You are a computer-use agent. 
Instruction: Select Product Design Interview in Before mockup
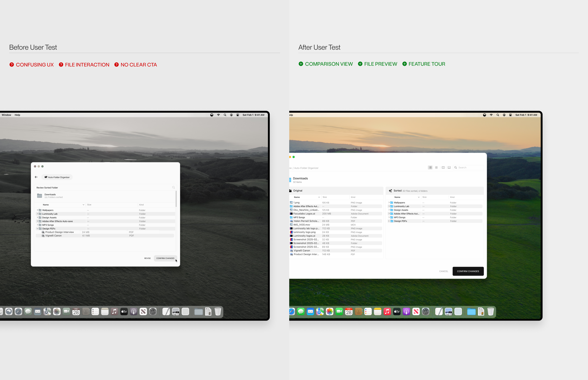[x=105, y=232]
